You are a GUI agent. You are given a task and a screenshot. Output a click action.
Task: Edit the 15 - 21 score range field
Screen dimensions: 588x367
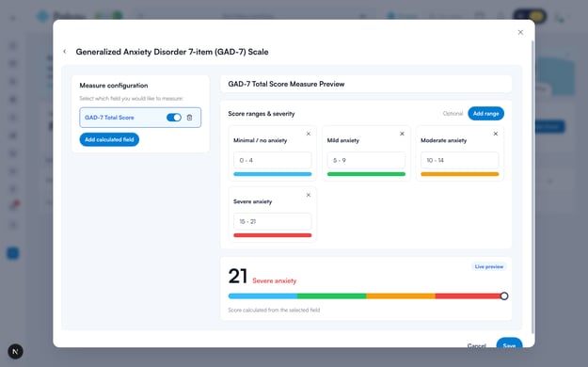pyautogui.click(x=272, y=221)
